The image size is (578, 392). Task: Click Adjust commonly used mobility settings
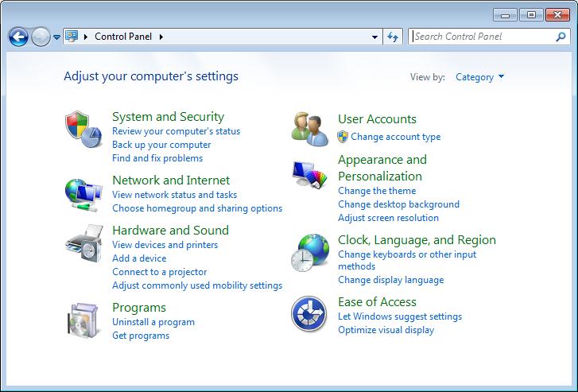point(197,285)
